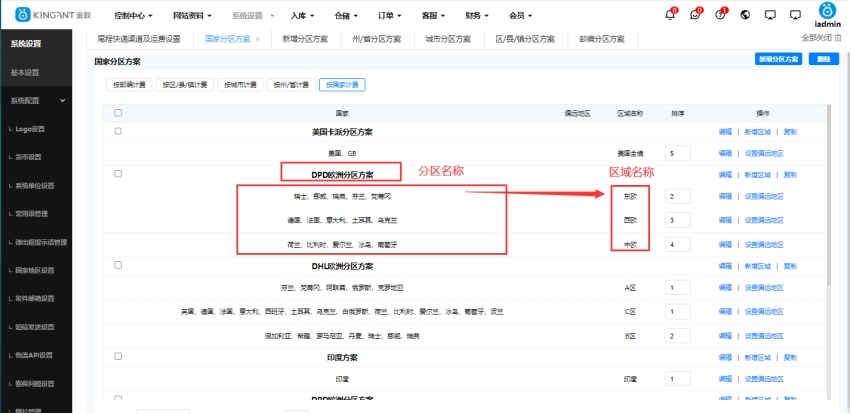Click 新增区域 link for 美国卡派分区方案

click(757, 132)
